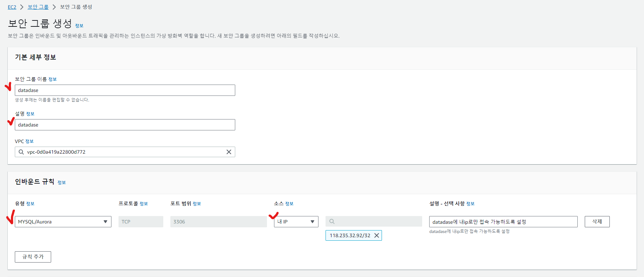Open the MYSQL/Aurora type dropdown

click(63, 222)
